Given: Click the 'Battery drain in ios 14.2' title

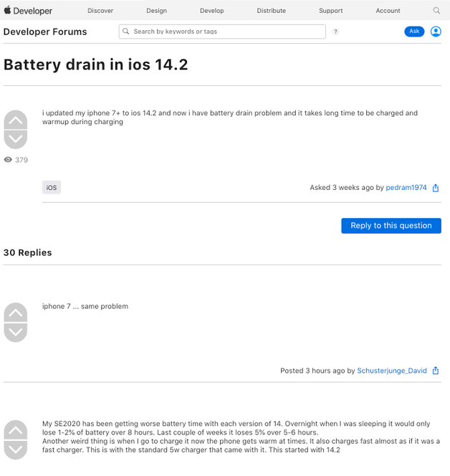Looking at the screenshot, I should click(x=96, y=65).
